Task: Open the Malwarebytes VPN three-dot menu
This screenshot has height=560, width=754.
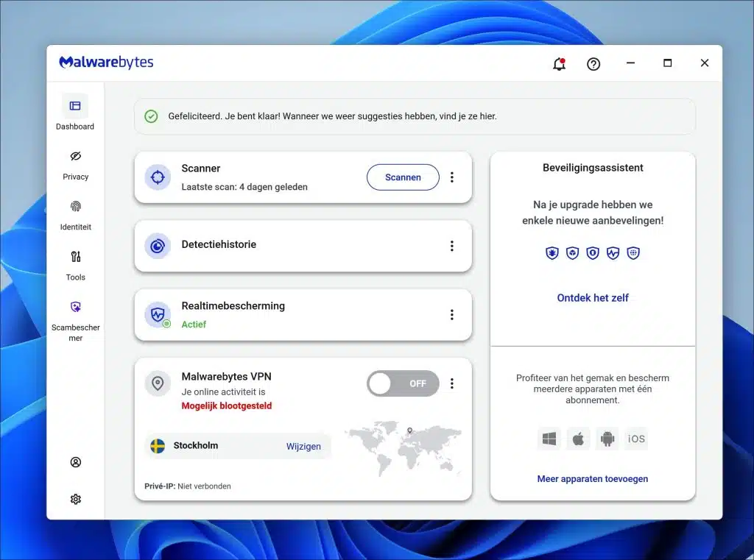Action: (x=452, y=383)
